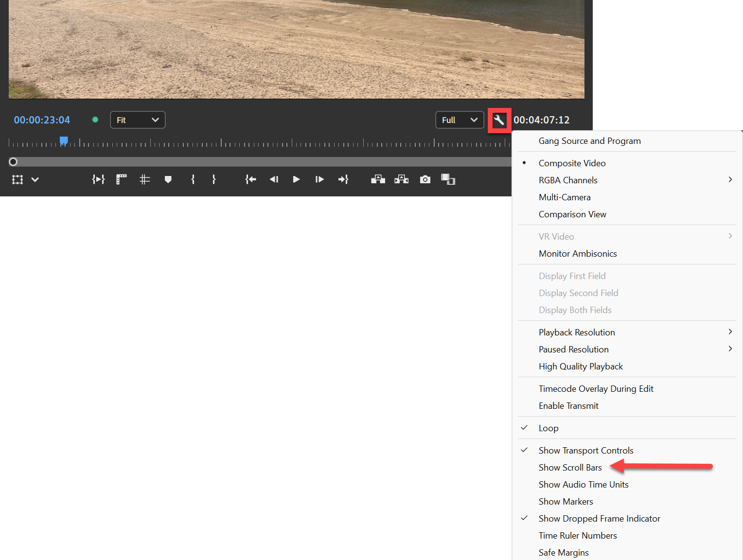
Task: Select Comparison View from the menu
Action: (572, 214)
